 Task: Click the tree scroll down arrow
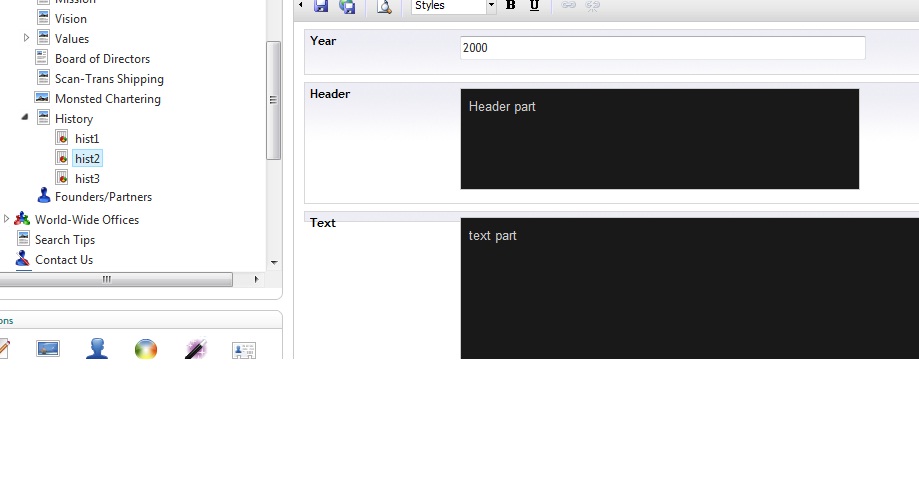tap(274, 263)
